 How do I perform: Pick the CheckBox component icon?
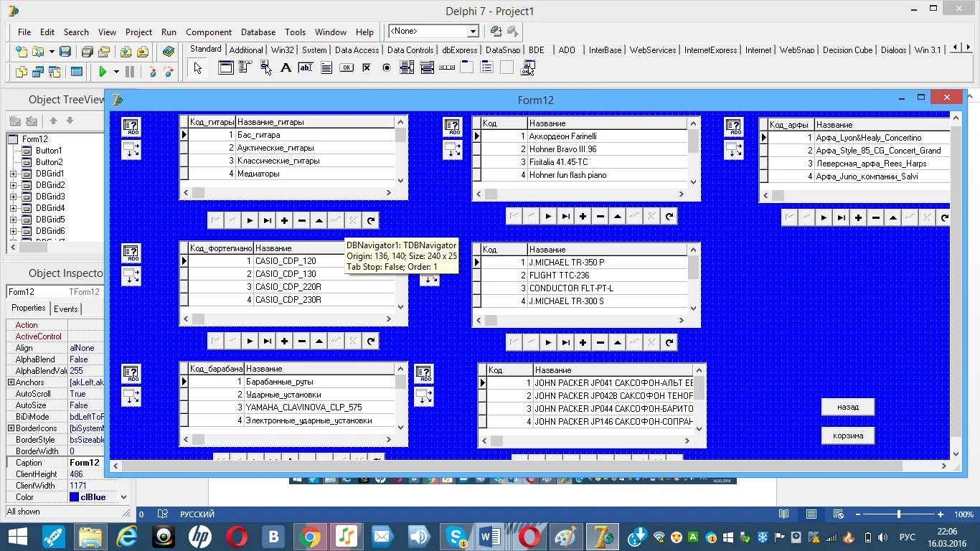pos(367,68)
